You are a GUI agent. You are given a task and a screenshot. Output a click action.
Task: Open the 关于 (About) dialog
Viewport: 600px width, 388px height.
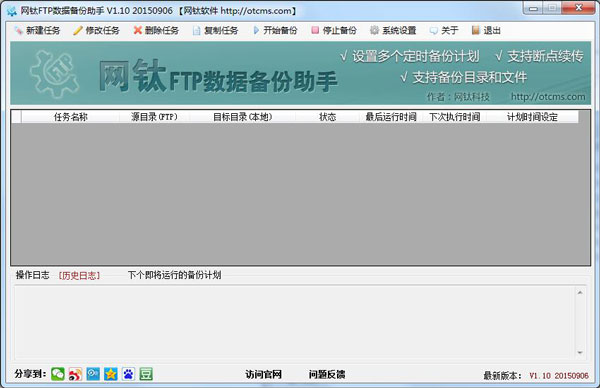click(444, 30)
